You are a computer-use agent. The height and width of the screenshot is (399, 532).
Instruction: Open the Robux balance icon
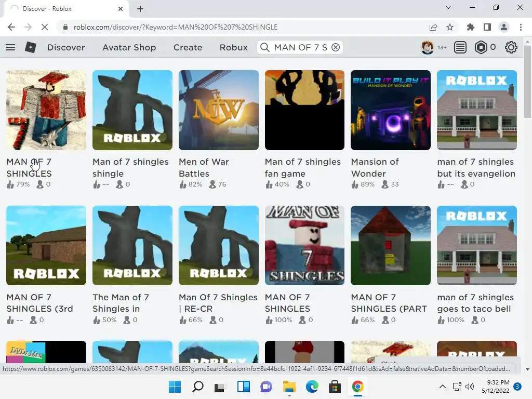coord(481,47)
